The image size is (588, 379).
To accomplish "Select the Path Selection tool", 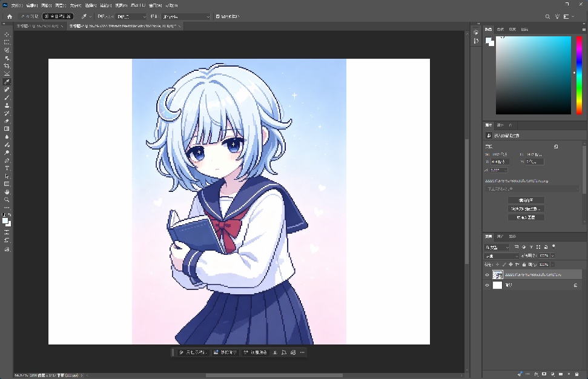I will click(7, 176).
